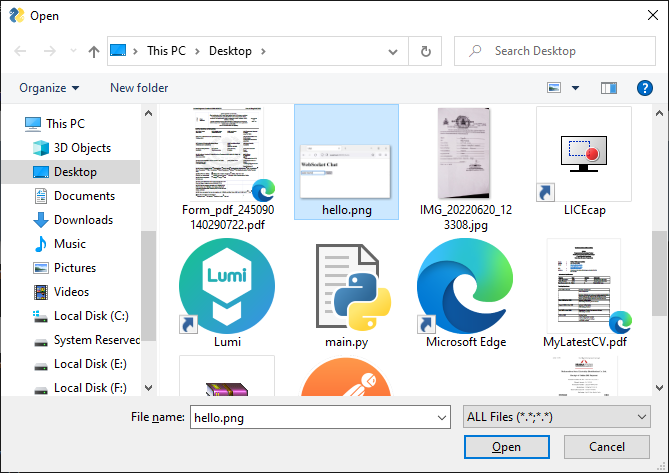Select This PC in navigation tree

click(55, 123)
